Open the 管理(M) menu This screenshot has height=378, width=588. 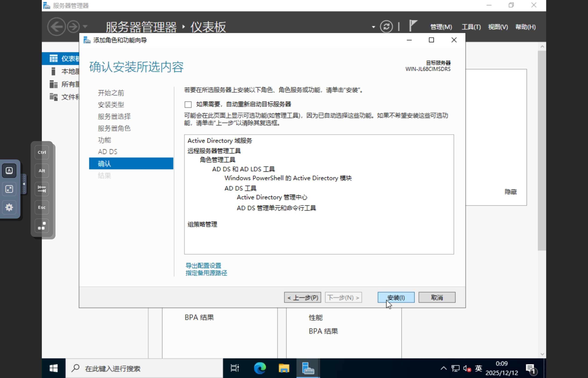click(441, 27)
